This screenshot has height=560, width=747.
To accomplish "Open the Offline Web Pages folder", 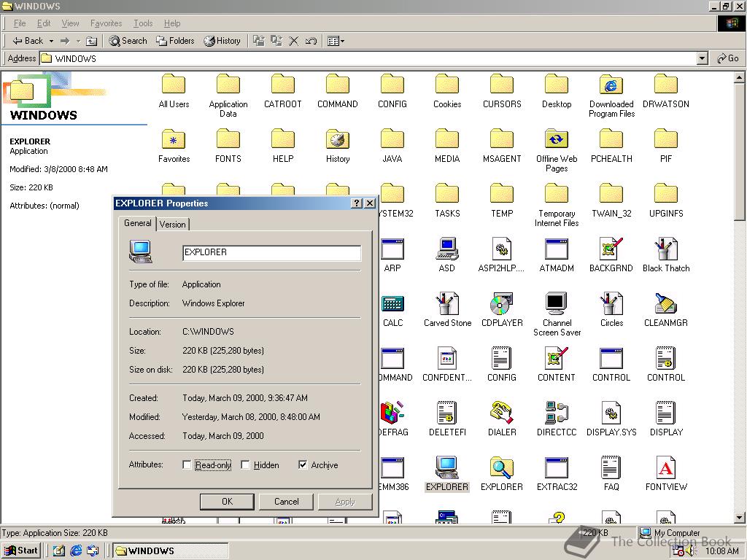I will click(557, 139).
